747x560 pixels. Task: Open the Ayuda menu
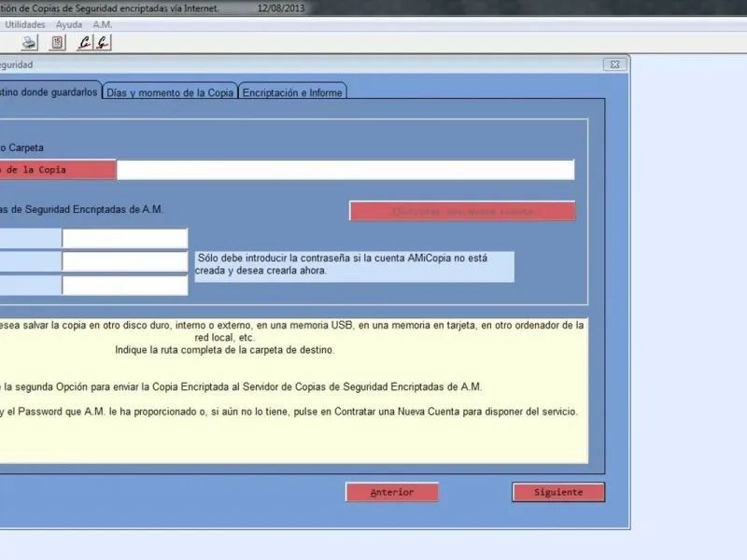coord(68,24)
